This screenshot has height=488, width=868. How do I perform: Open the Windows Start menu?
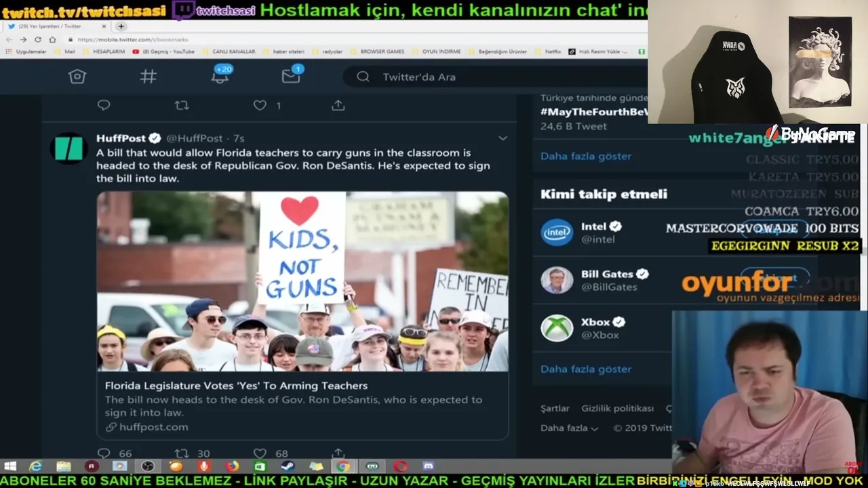point(10,466)
